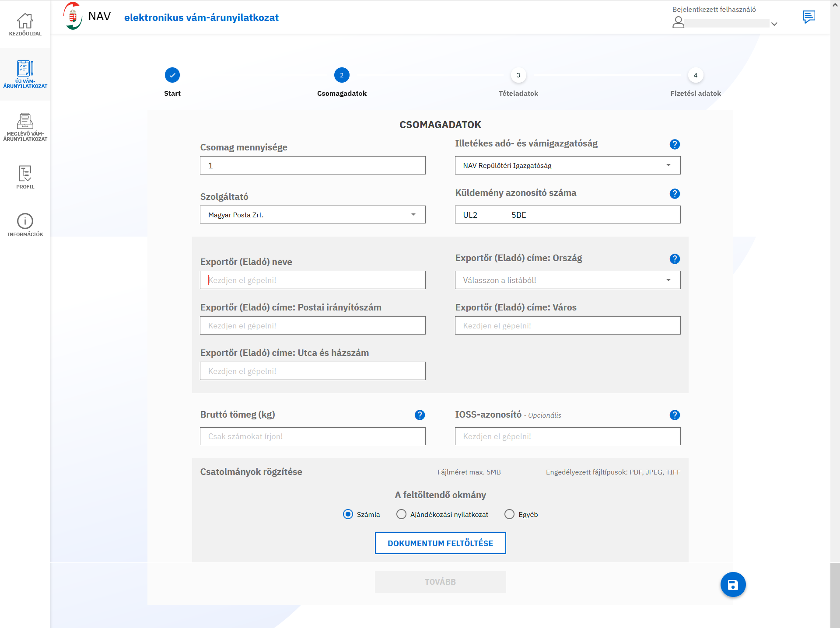The image size is (840, 628).
Task: Select the Számla radio button
Action: pyautogui.click(x=348, y=514)
